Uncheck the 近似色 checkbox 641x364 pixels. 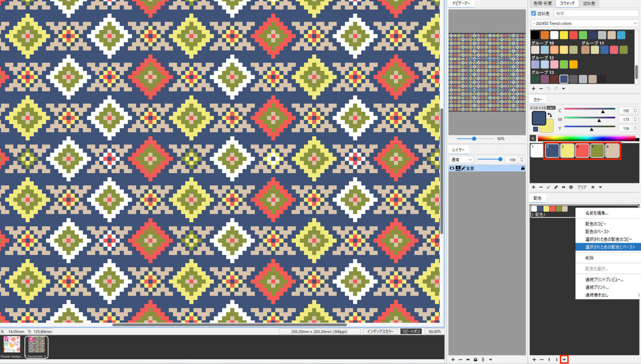[534, 13]
